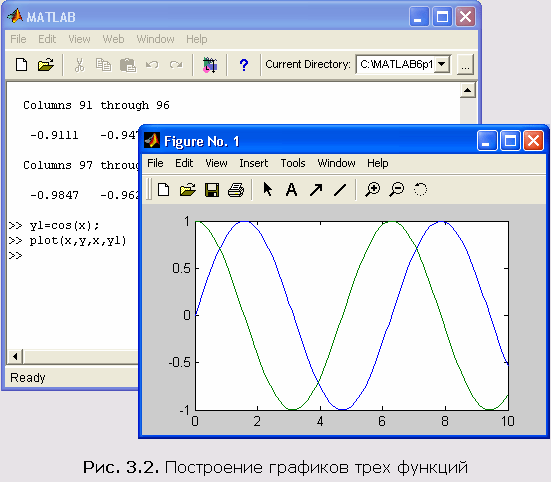Print the figure using printer icon
551x482 pixels.
pos(236,190)
